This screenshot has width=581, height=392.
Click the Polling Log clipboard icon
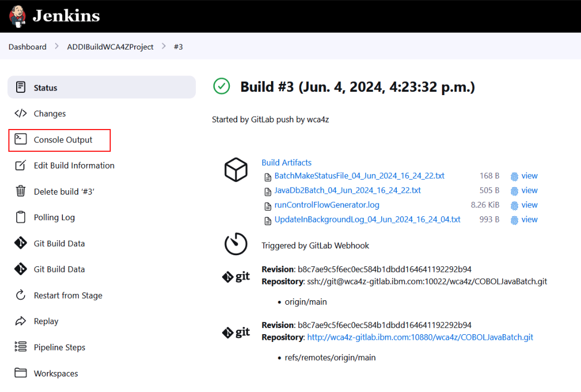pyautogui.click(x=21, y=217)
